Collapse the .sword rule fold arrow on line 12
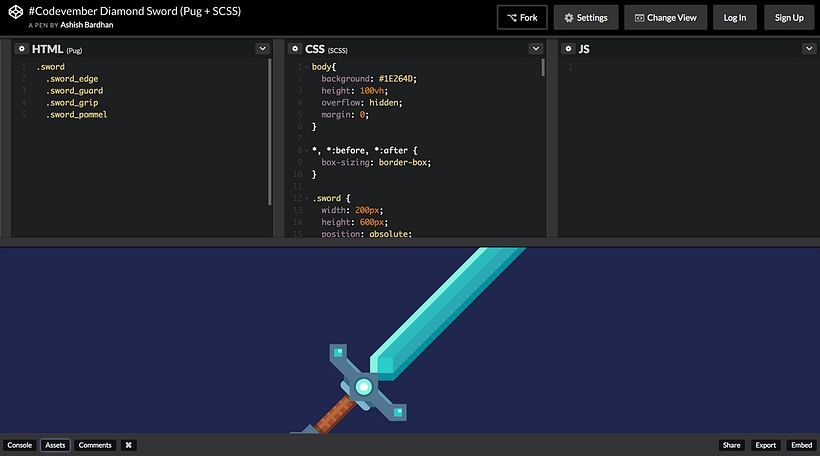Image resolution: width=820 pixels, height=456 pixels. point(307,199)
